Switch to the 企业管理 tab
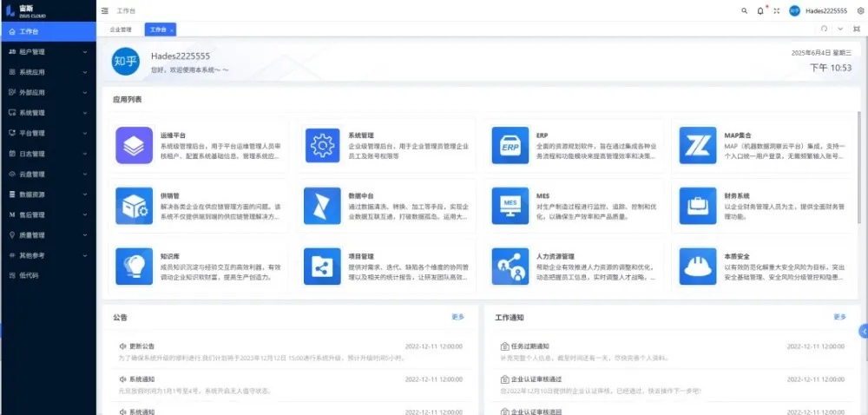Screen dimensions: 868x415 [121, 30]
